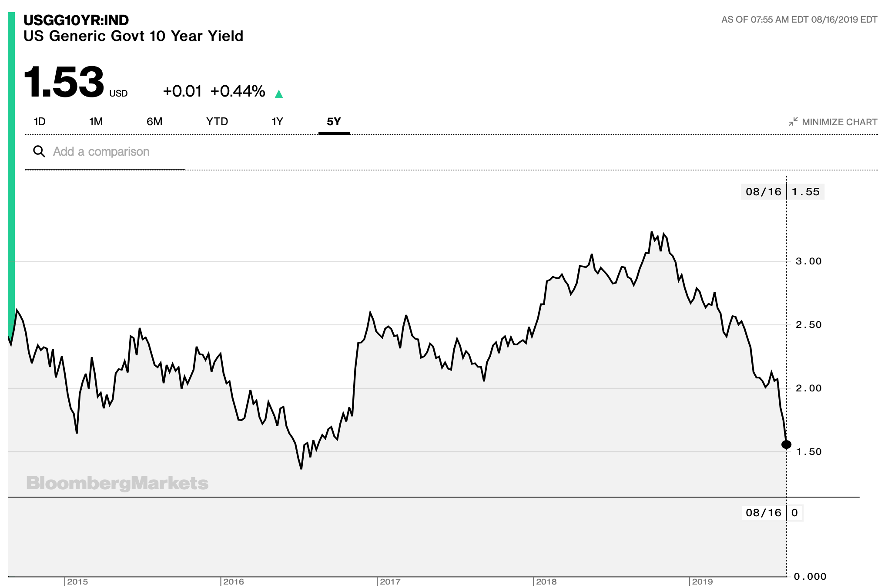The image size is (891, 588).
Task: Click the black end-point dot on the chart line
Action: [x=786, y=444]
